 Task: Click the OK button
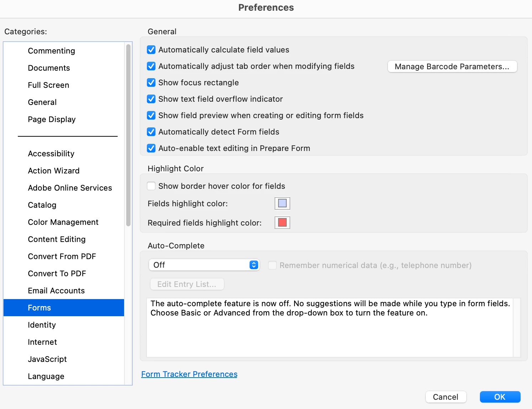(500, 397)
